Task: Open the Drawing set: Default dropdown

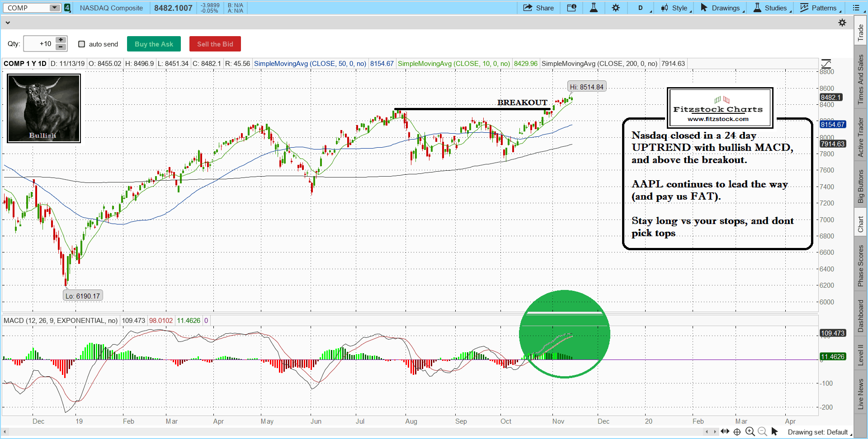Action: (818, 432)
